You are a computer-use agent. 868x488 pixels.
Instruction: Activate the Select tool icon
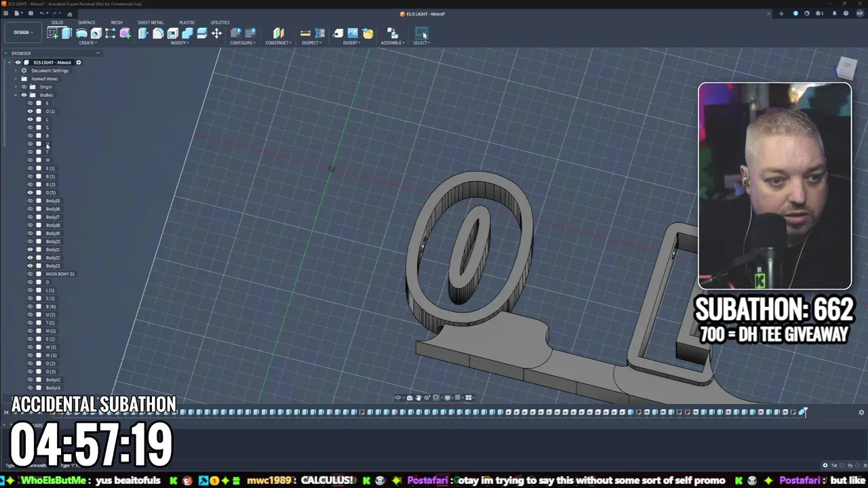click(x=421, y=33)
